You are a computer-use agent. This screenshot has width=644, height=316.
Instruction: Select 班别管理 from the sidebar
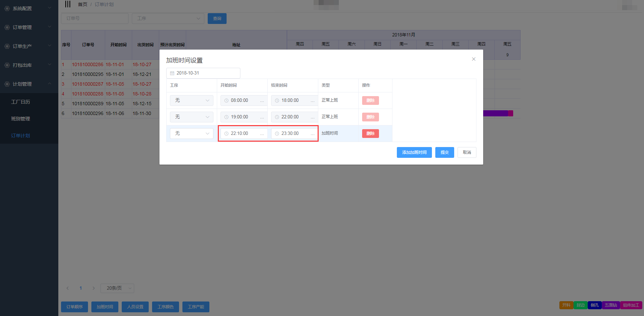(x=21, y=119)
